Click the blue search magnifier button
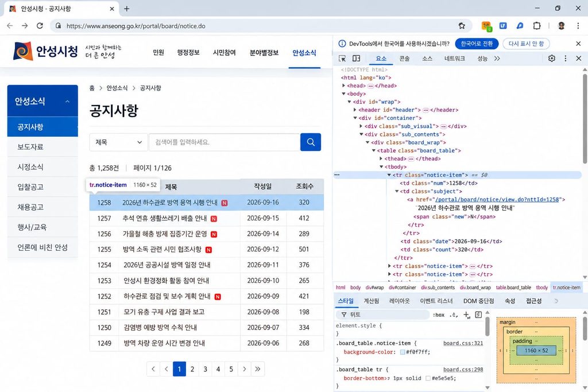 click(311, 142)
